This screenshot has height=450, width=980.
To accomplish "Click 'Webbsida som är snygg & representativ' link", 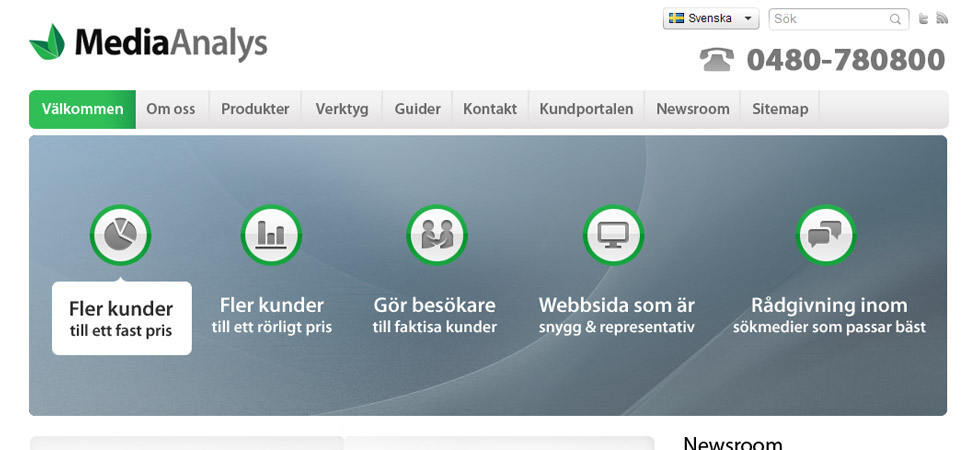I will pyautogui.click(x=616, y=315).
